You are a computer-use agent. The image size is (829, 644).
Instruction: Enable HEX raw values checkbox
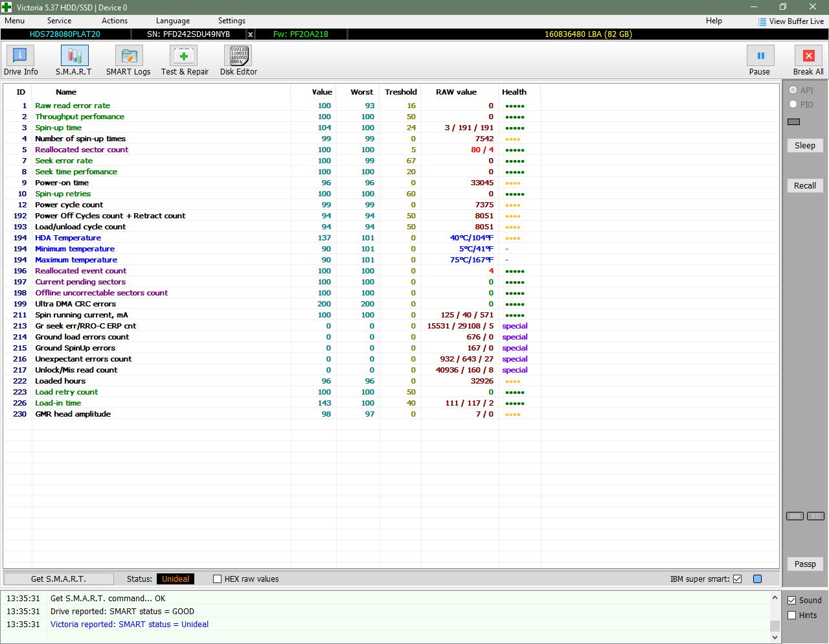218,579
